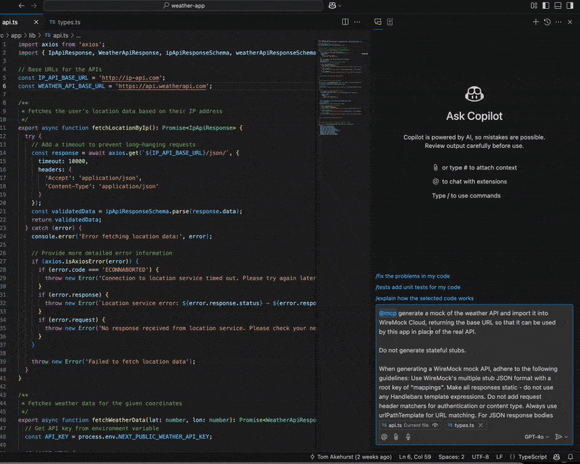The image size is (580, 464).
Task: Change indentation via 'Spaces: 2'
Action: 451,457
